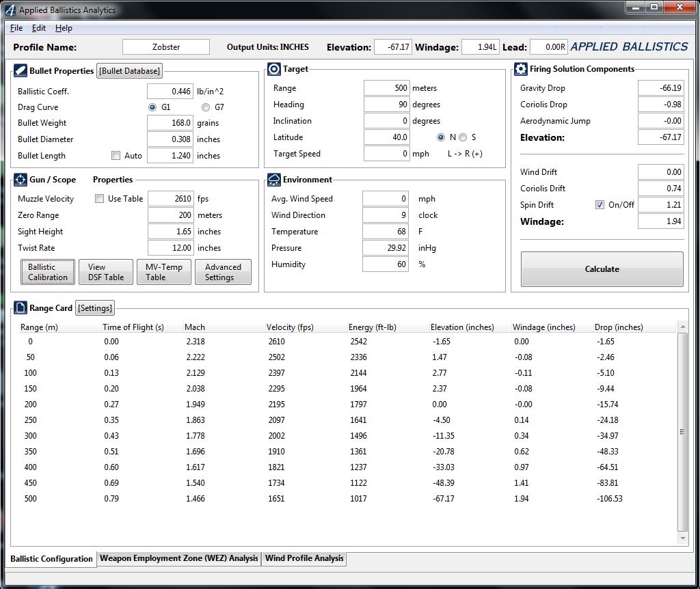Click the Muzzle Velocity field
This screenshot has width=700, height=589.
[170, 199]
